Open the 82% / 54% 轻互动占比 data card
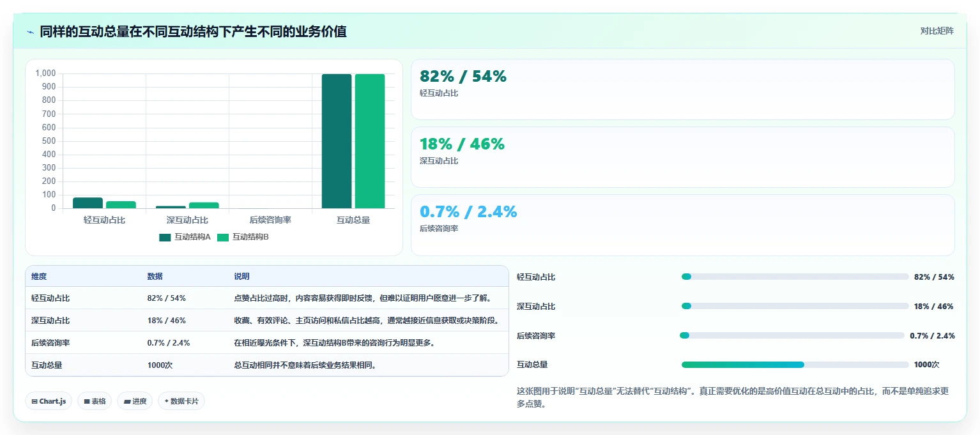Viewport: 980px width, 435px height. point(682,89)
